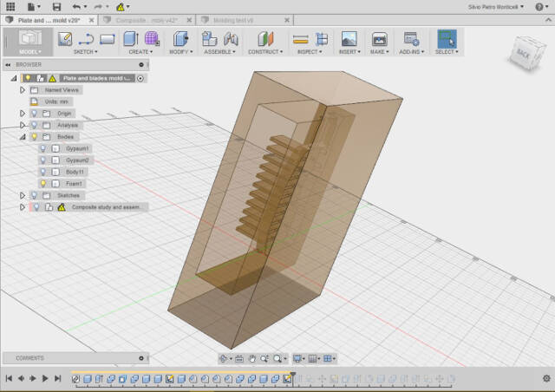The image size is (555, 392).
Task: Select the Extrude tool
Action: 131,39
